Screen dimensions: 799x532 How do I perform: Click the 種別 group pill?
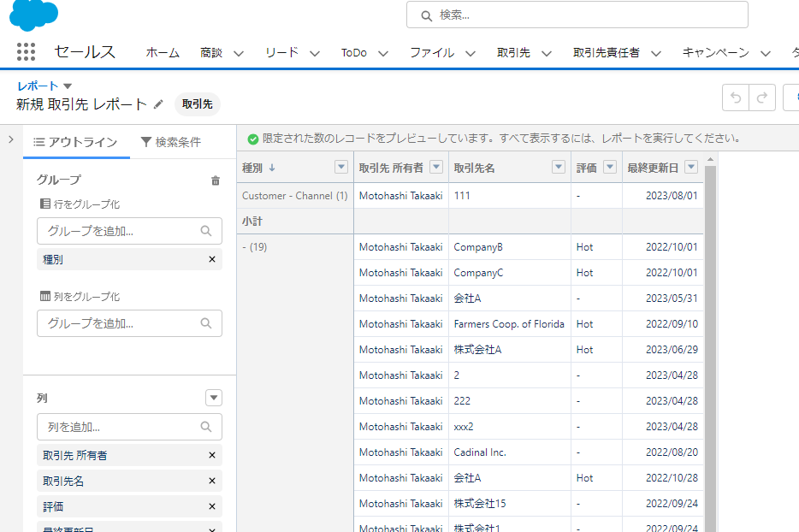click(129, 259)
